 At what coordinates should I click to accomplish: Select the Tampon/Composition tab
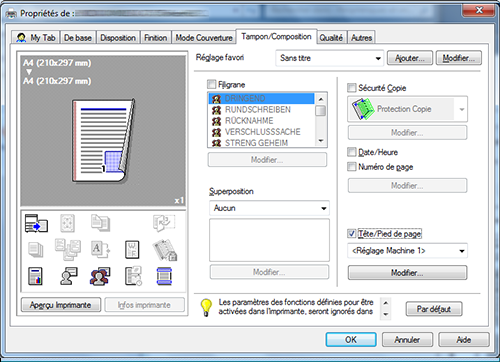276,36
